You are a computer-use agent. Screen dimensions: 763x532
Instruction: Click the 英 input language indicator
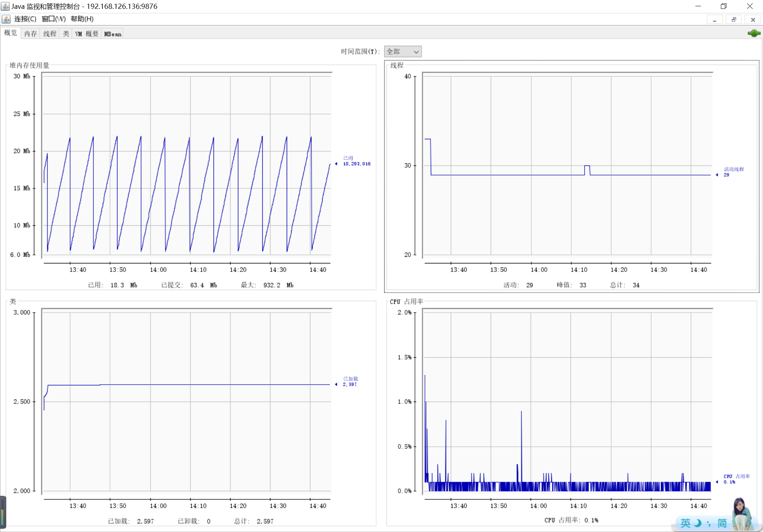685,523
